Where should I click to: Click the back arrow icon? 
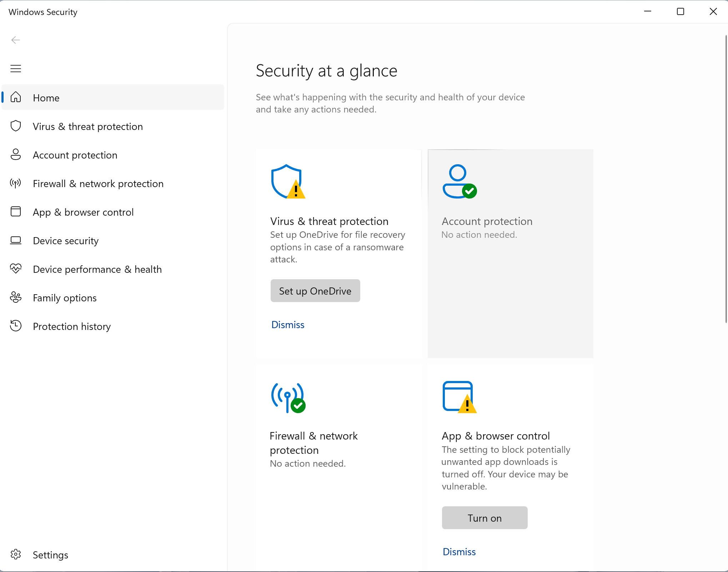(16, 40)
